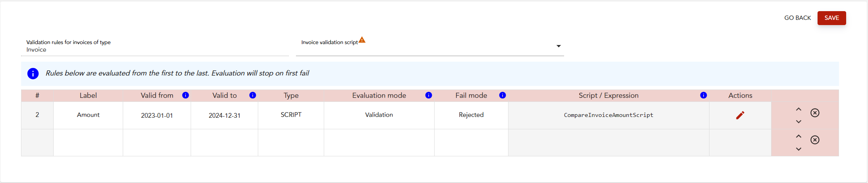Viewport: 868px width, 183px height.
Task: Open the Invoice validation script dropdown
Action: (559, 46)
